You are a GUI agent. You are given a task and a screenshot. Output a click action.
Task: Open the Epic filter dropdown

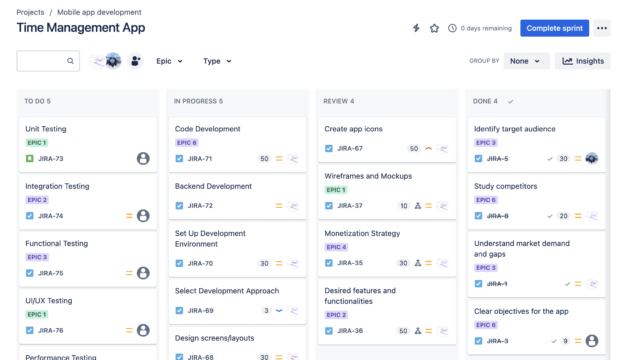click(x=169, y=61)
